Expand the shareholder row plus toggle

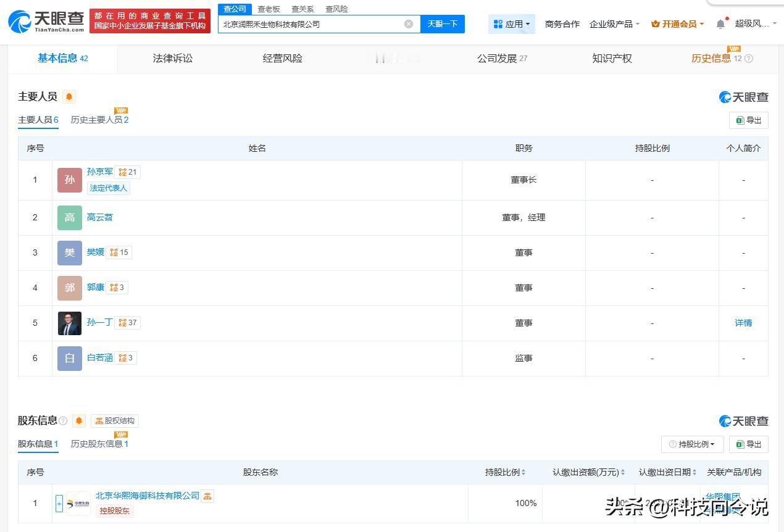point(59,504)
